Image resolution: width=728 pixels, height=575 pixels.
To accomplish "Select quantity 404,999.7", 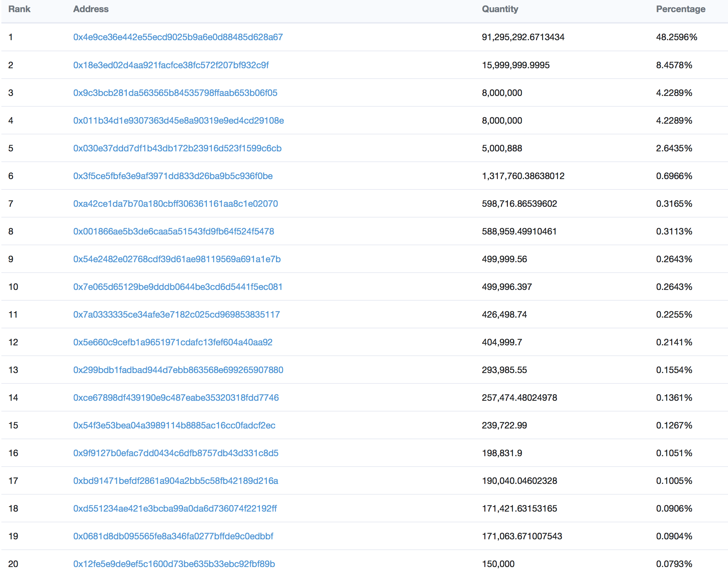I will [x=502, y=342].
